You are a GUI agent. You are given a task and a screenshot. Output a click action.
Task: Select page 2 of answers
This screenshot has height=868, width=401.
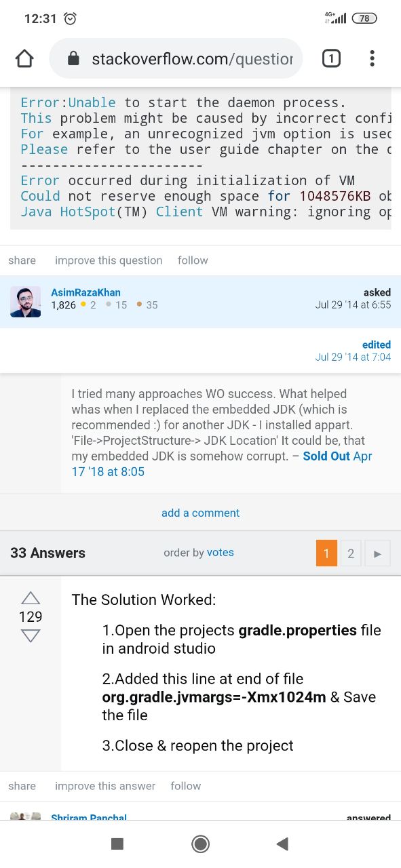pos(351,553)
